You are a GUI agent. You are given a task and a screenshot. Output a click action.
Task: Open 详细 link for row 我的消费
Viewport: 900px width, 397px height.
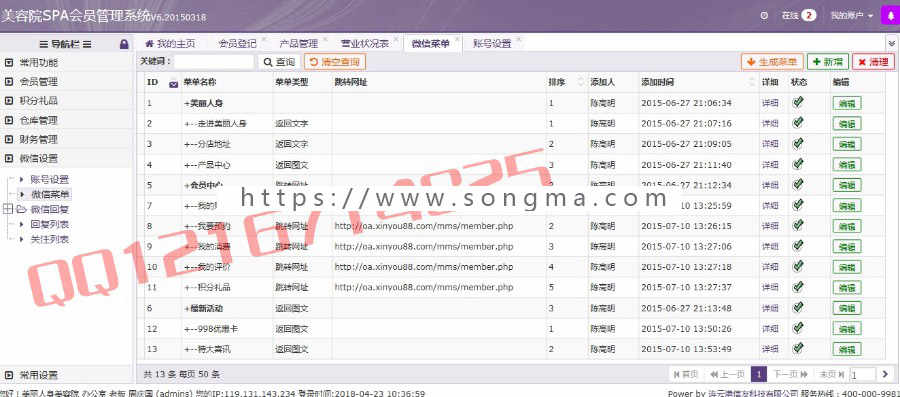[x=770, y=247]
